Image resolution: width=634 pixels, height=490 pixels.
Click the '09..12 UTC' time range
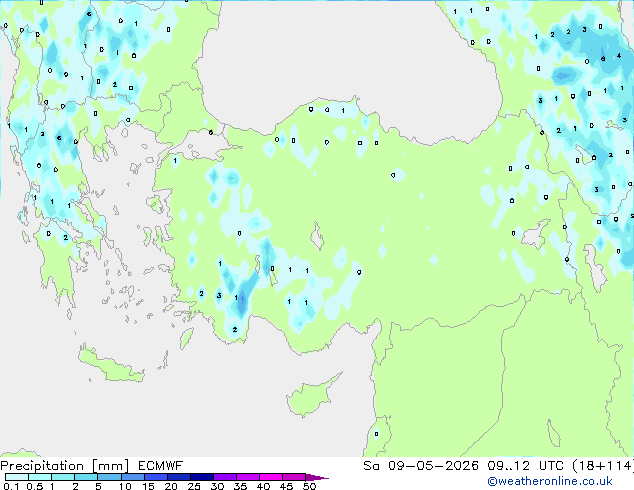(x=525, y=466)
